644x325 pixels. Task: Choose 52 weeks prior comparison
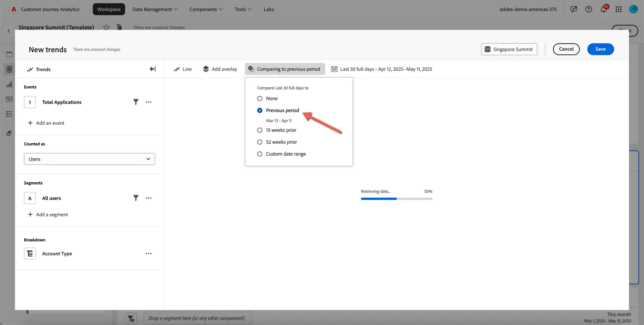260,142
